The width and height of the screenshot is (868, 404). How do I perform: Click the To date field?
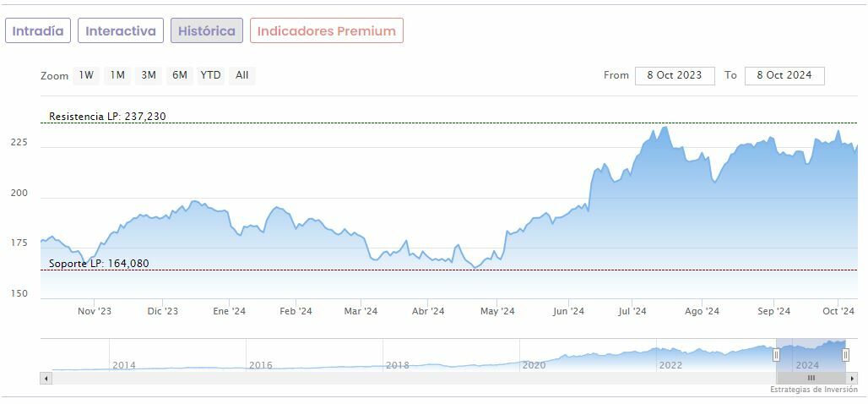(x=784, y=75)
